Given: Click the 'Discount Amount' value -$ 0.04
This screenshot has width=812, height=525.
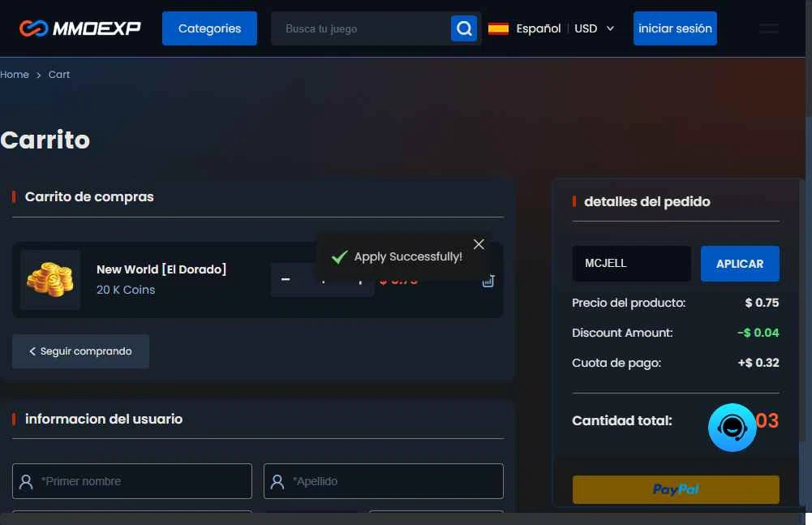Looking at the screenshot, I should [x=758, y=333].
